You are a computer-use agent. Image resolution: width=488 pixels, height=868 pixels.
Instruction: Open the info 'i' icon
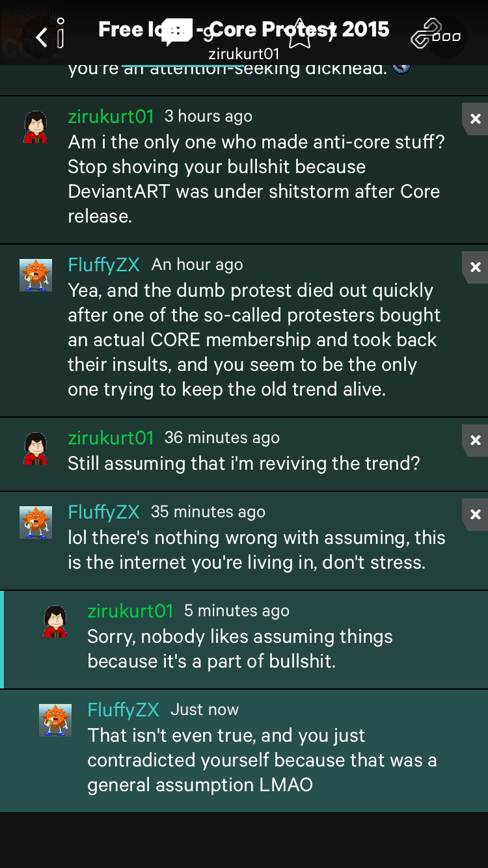[x=61, y=33]
